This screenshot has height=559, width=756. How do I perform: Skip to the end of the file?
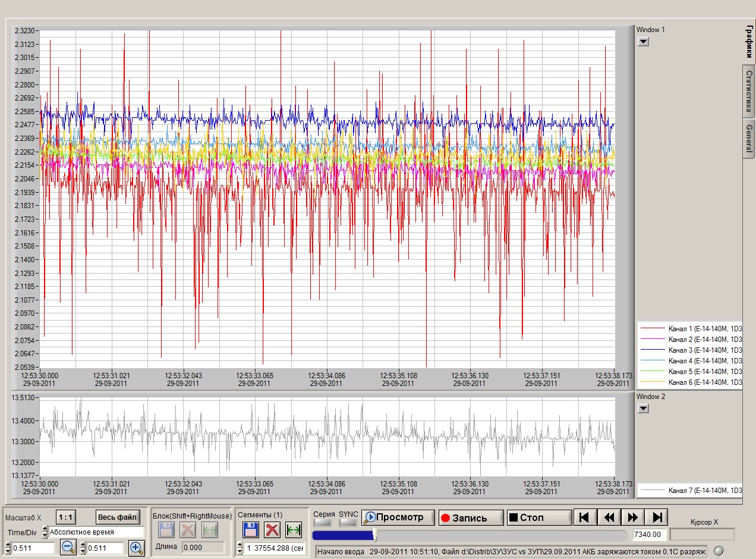[x=657, y=517]
